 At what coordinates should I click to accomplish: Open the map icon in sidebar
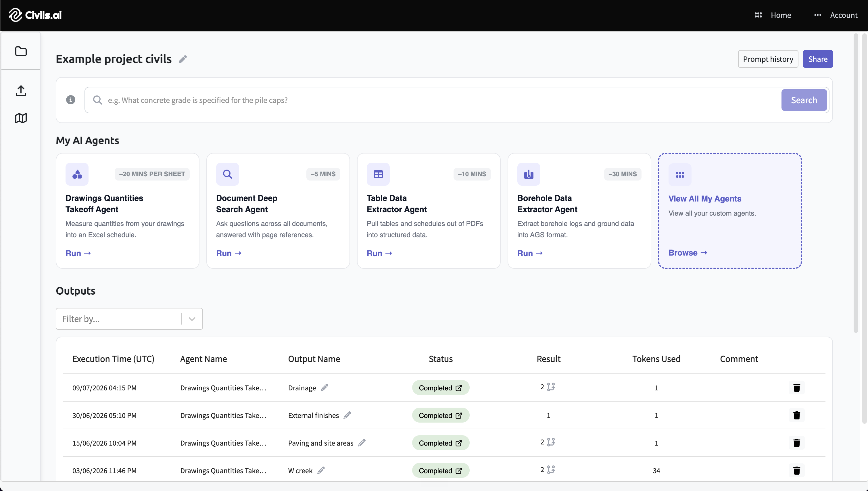21,118
